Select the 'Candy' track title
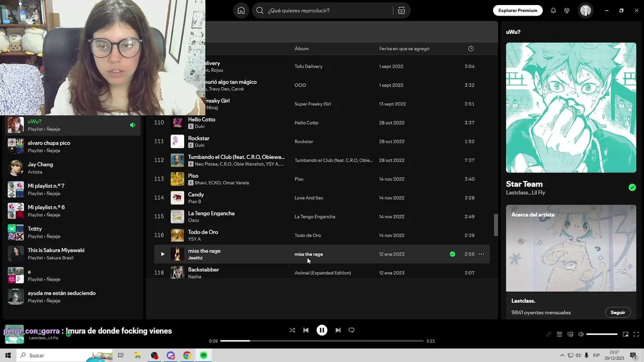The width and height of the screenshot is (644, 362). click(x=196, y=195)
